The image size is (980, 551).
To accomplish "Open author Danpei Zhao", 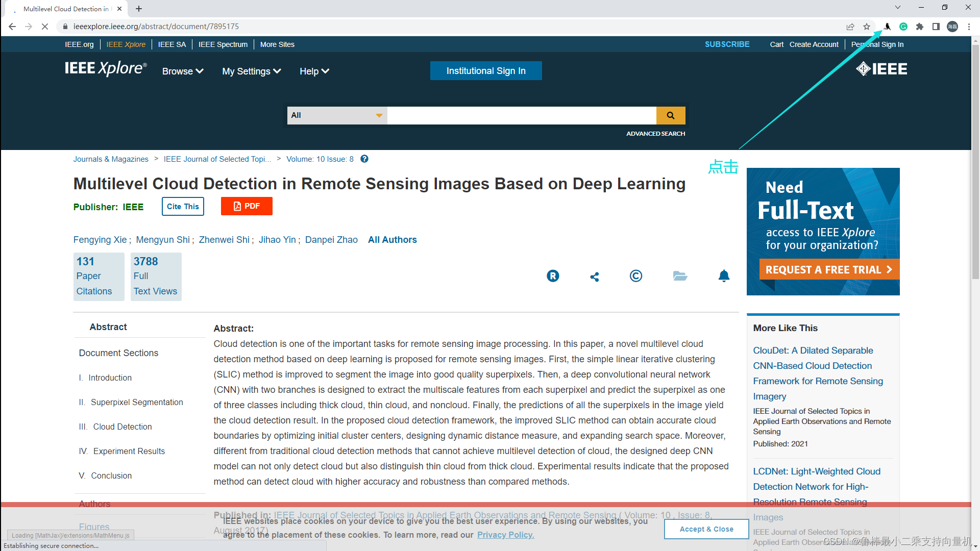I will pyautogui.click(x=331, y=240).
